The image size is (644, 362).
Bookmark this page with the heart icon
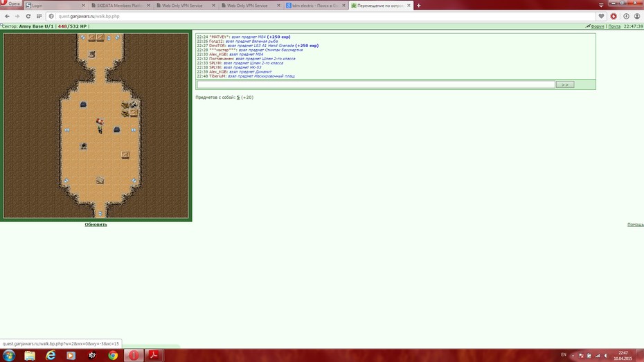[x=601, y=16]
